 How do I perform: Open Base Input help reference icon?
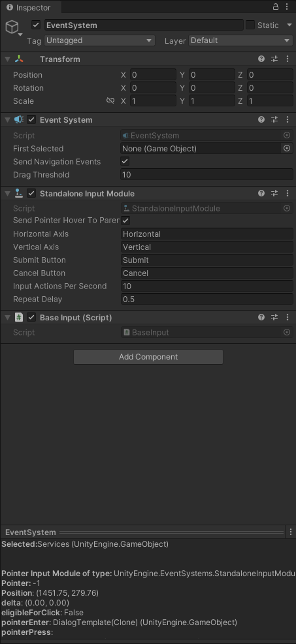[261, 318]
